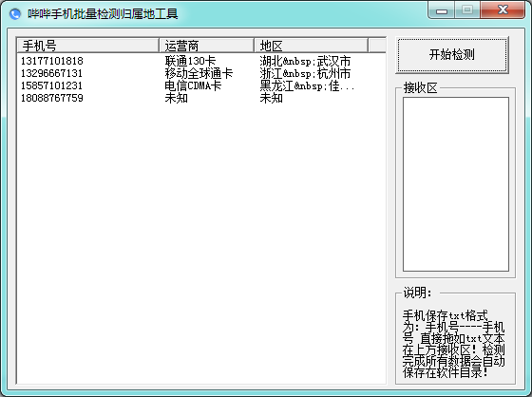Click inside the 接收区 text box
The height and width of the screenshot is (397, 532).
pos(456,184)
